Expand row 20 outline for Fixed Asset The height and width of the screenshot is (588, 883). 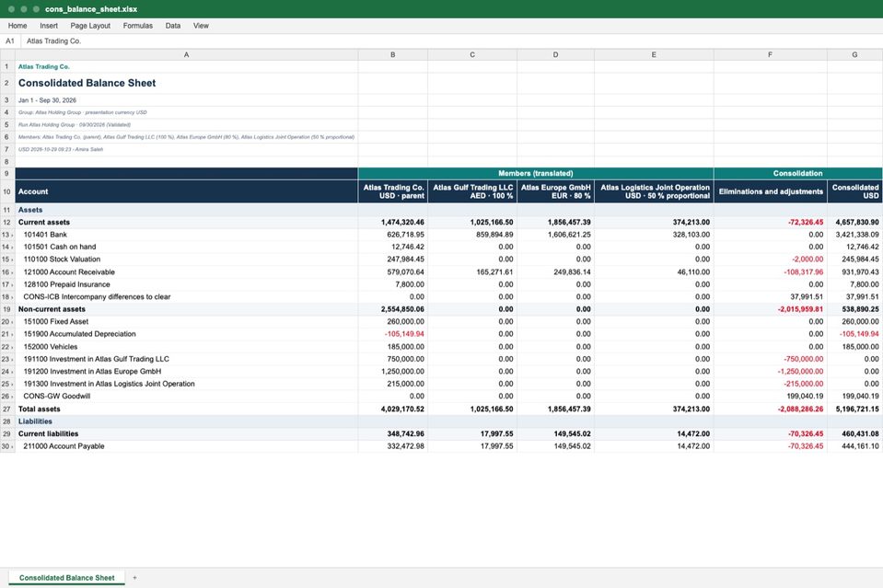pos(12,322)
